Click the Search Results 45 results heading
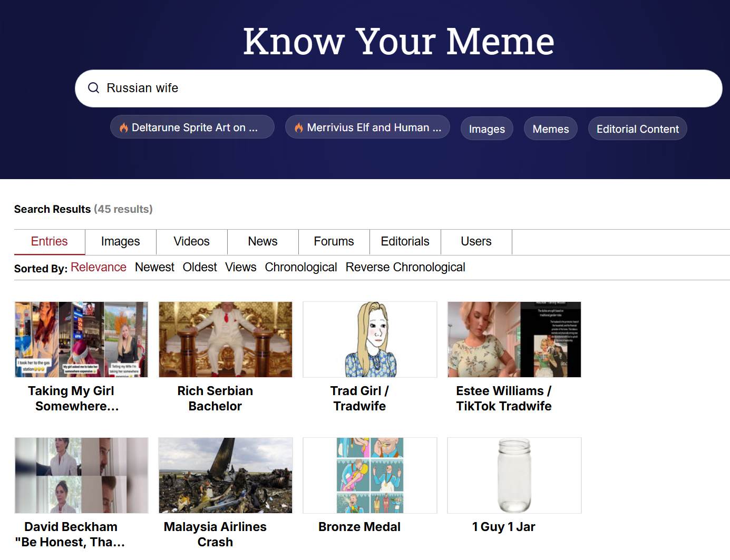The image size is (730, 560). point(83,209)
